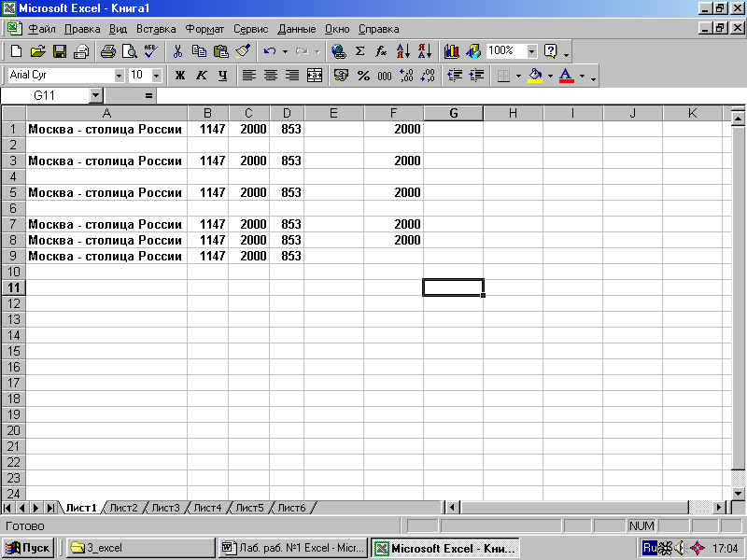Apply yellow fill color swatch
The height and width of the screenshot is (560, 747).
tap(535, 76)
